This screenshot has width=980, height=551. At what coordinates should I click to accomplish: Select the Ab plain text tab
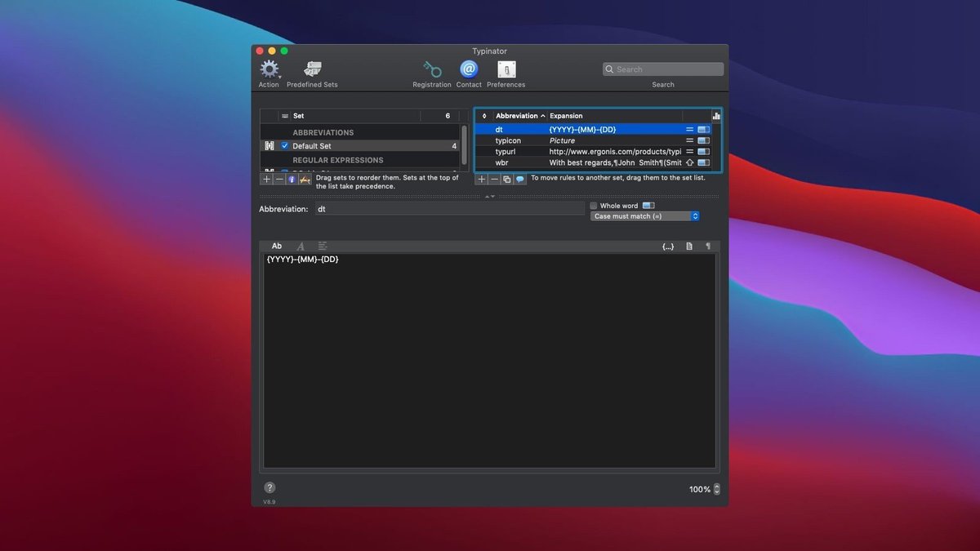click(x=277, y=245)
